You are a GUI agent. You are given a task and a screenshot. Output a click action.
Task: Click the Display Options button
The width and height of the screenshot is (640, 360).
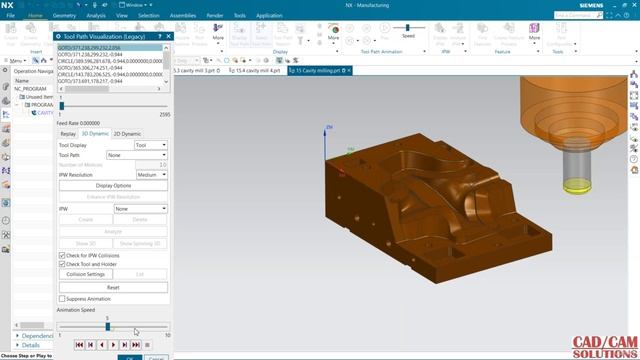(113, 186)
